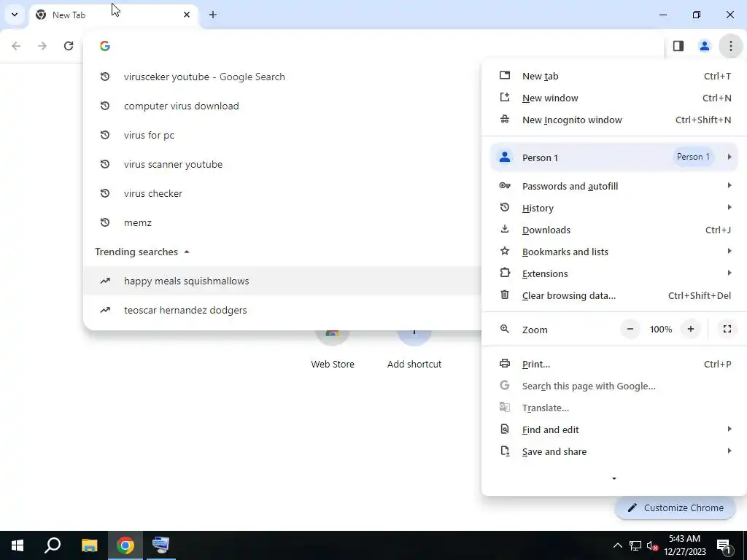Select 'happy meals squishmallows' trending search
Image resolution: width=747 pixels, height=560 pixels.
(x=282, y=281)
